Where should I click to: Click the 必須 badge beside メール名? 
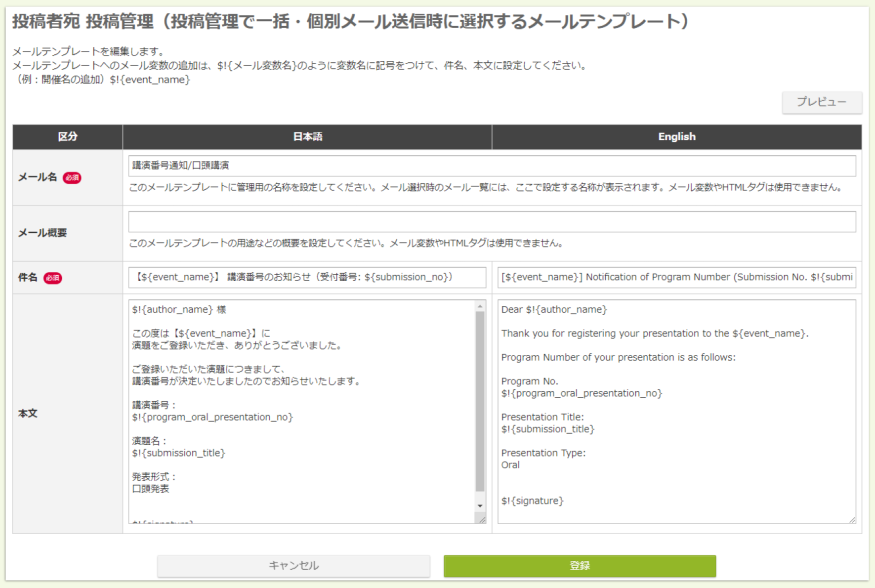tap(71, 177)
